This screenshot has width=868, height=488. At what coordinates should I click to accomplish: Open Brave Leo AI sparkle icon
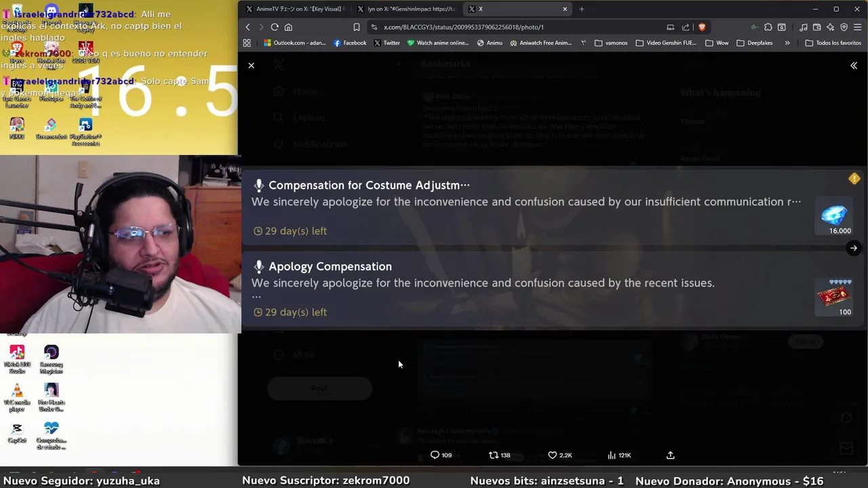coord(830,27)
